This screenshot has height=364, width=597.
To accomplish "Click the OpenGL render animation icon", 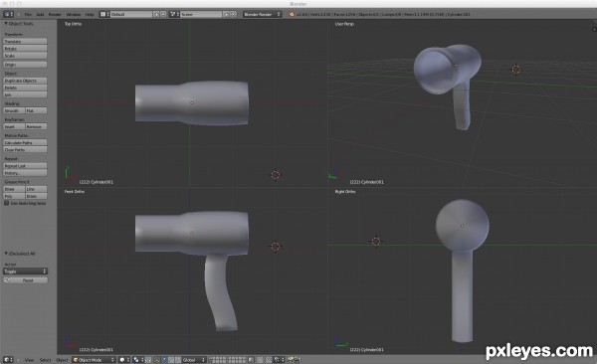I will pyautogui.click(x=298, y=360).
